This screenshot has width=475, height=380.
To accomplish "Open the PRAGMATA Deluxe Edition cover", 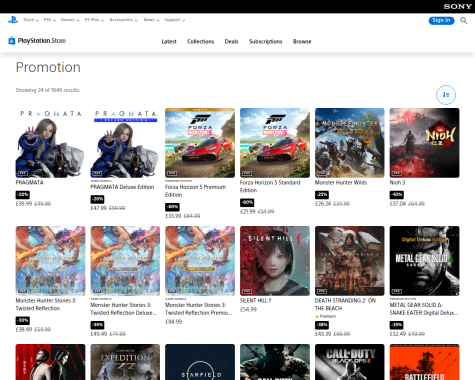I will click(125, 143).
